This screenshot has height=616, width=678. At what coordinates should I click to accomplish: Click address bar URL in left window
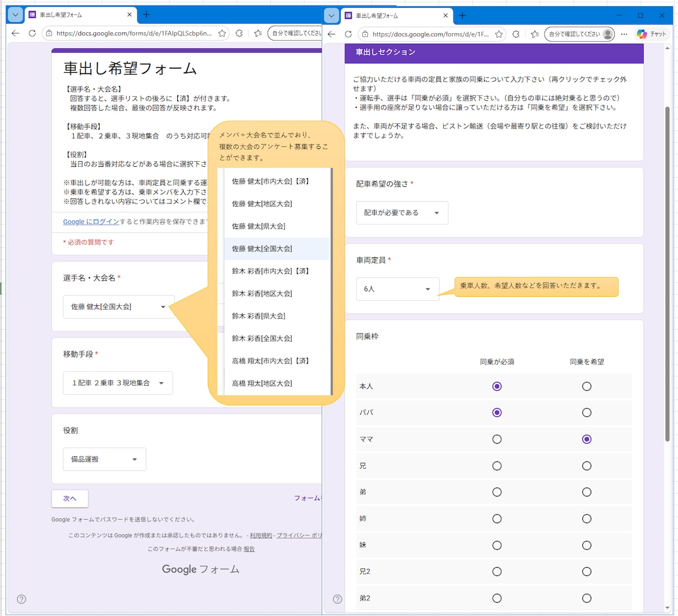click(x=134, y=33)
